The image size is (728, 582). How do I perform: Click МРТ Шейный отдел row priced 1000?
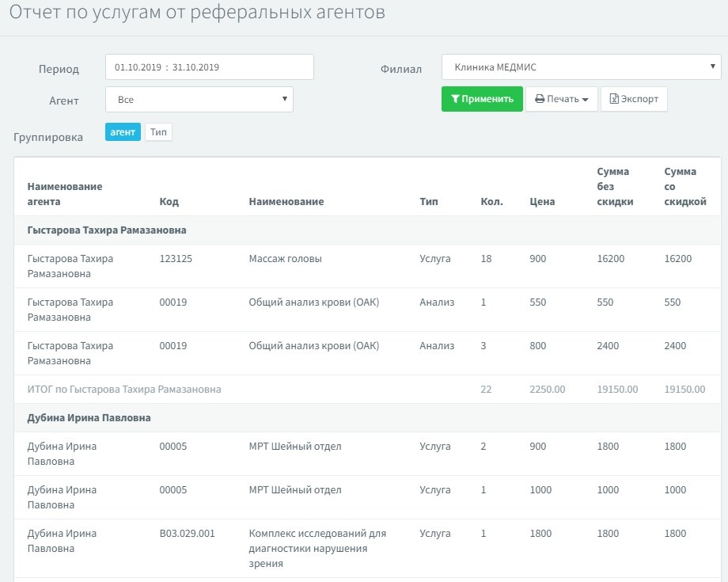[367, 497]
